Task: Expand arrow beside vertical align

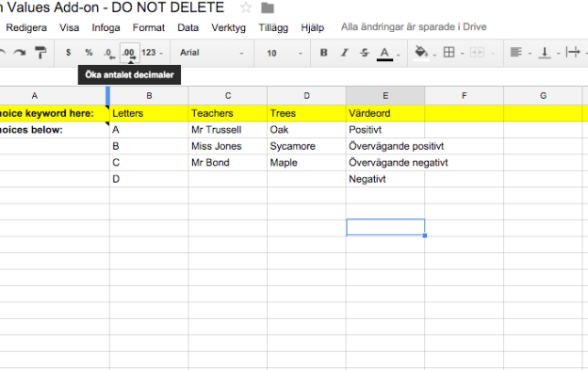Action: point(559,54)
